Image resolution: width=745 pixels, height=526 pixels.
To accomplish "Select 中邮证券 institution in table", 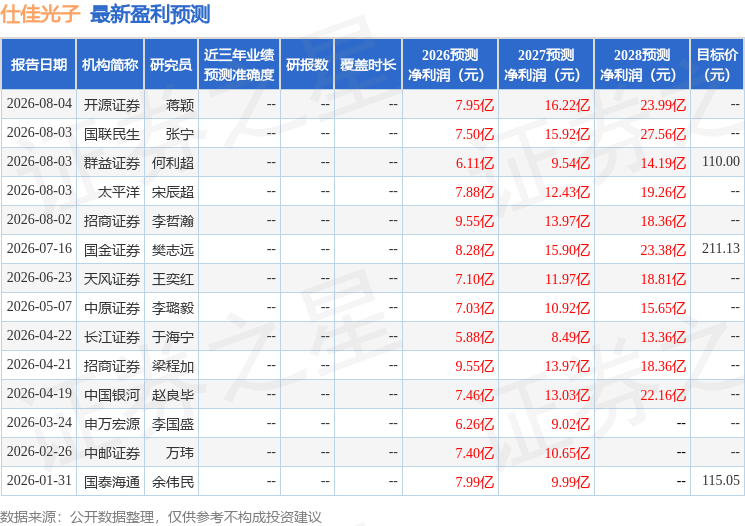I will point(112,453).
